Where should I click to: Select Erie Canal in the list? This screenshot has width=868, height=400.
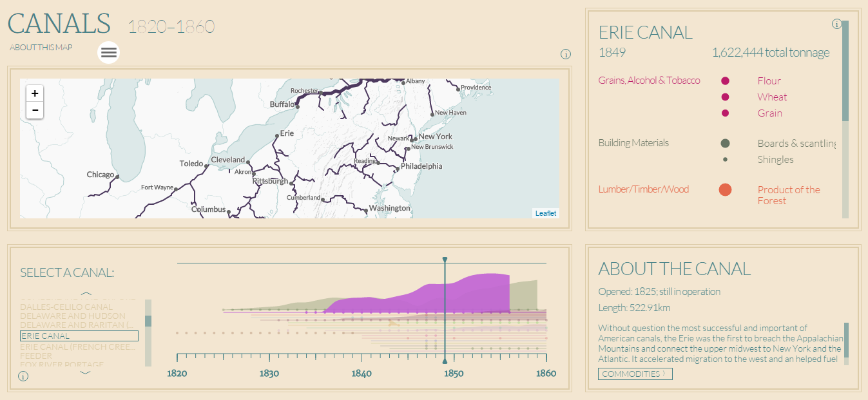79,336
